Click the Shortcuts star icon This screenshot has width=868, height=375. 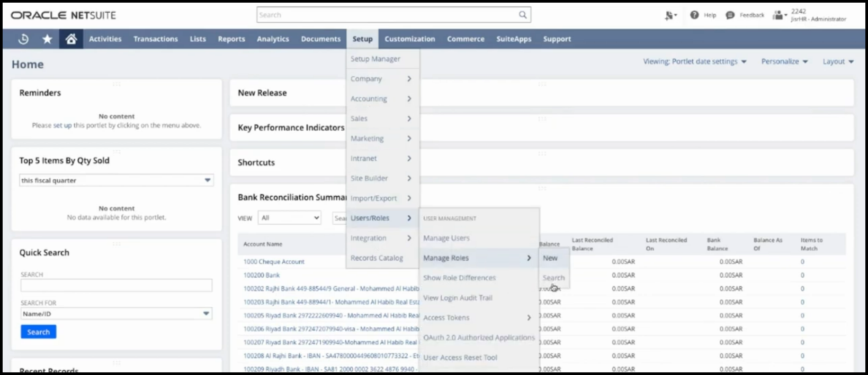pyautogui.click(x=47, y=39)
